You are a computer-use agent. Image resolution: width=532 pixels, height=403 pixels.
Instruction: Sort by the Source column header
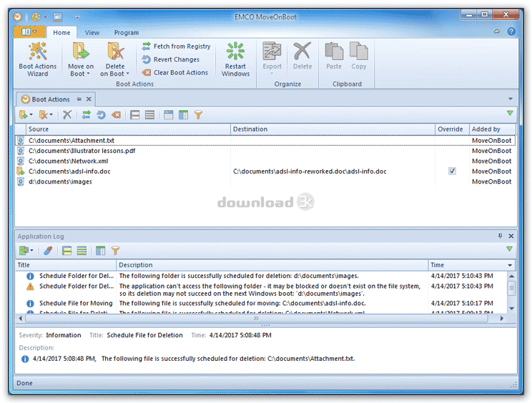tap(128, 129)
